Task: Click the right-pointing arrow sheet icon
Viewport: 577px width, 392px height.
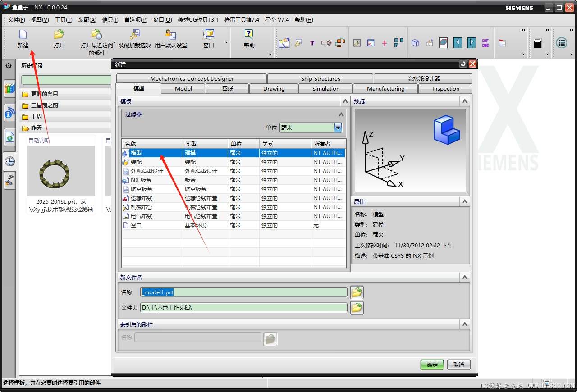Action: coord(472,43)
